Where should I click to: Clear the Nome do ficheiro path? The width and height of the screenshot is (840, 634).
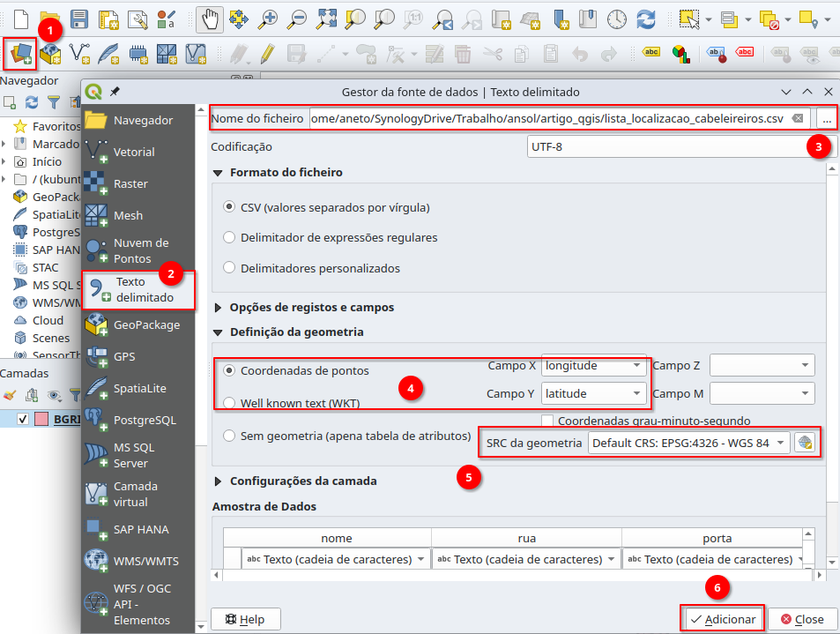tap(798, 118)
